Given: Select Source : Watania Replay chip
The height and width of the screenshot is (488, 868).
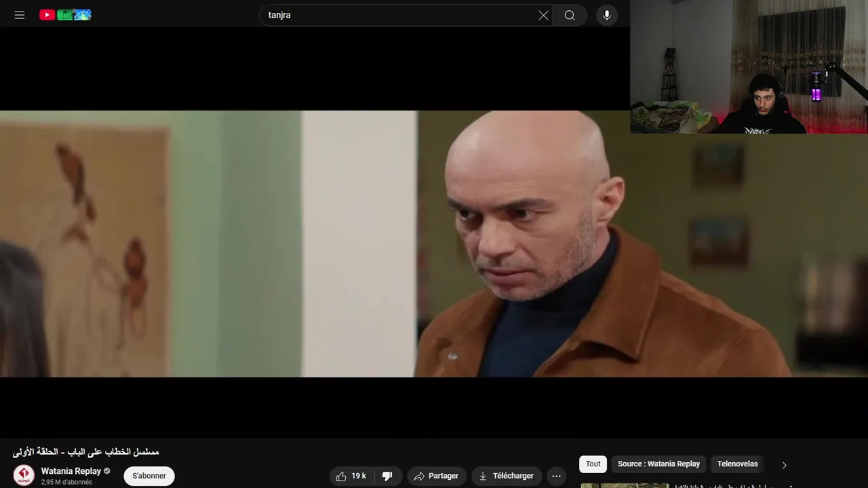Looking at the screenshot, I should pyautogui.click(x=658, y=464).
